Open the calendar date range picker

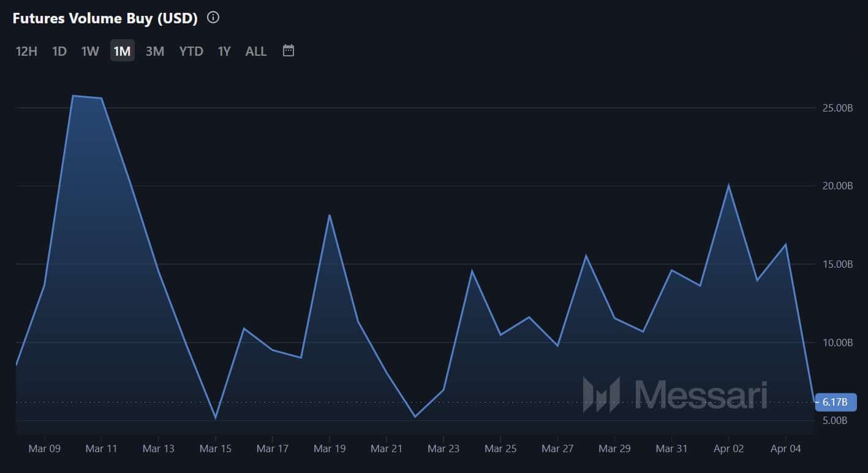289,51
